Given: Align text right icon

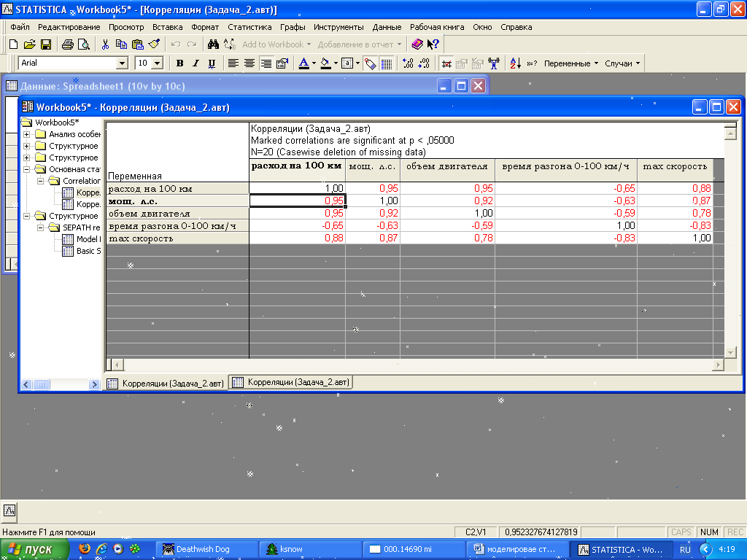Looking at the screenshot, I should pyautogui.click(x=266, y=63).
